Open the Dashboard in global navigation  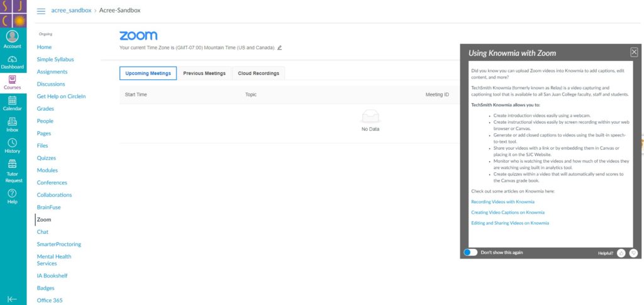coord(13,62)
